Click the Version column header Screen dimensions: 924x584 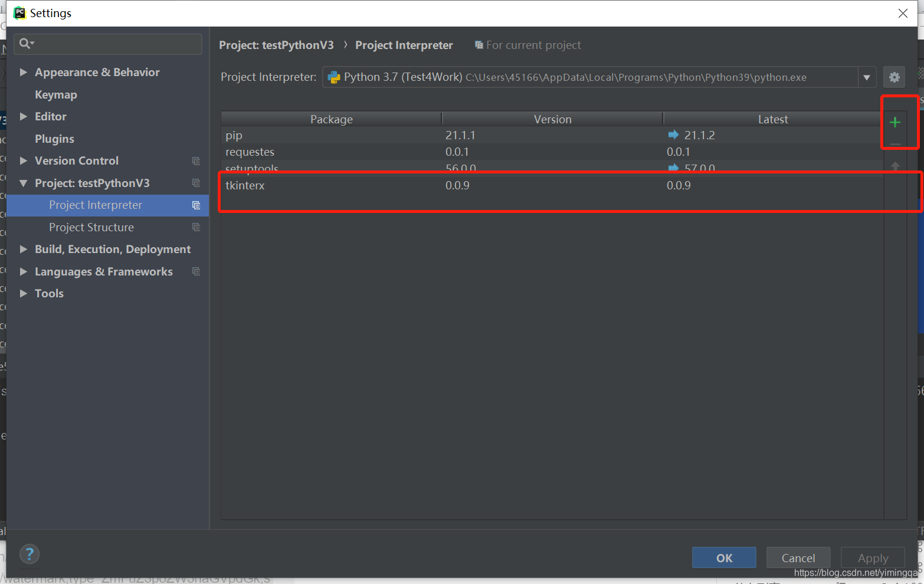click(x=552, y=119)
